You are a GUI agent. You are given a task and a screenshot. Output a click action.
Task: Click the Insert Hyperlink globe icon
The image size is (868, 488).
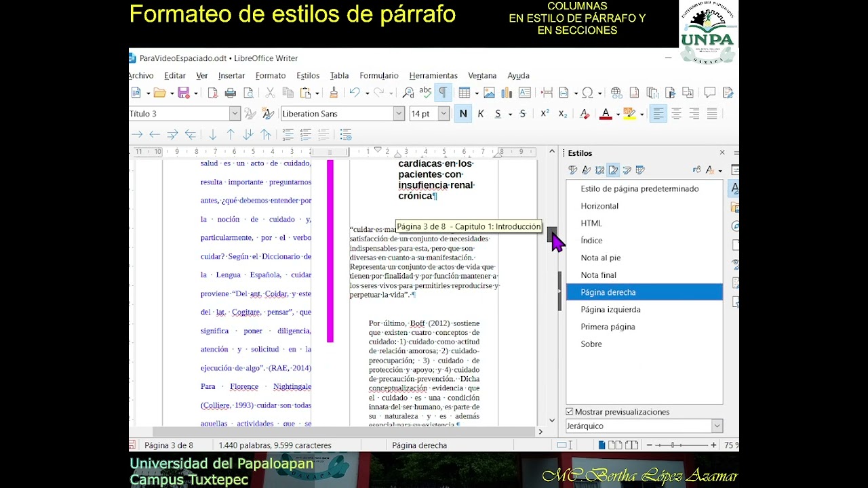coord(616,93)
